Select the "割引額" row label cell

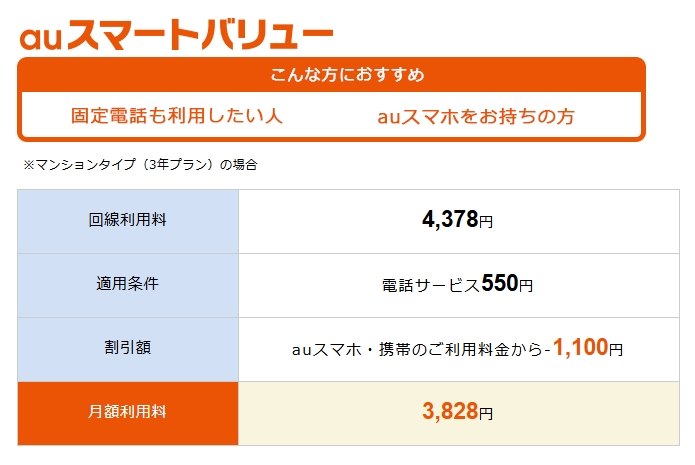[128, 347]
